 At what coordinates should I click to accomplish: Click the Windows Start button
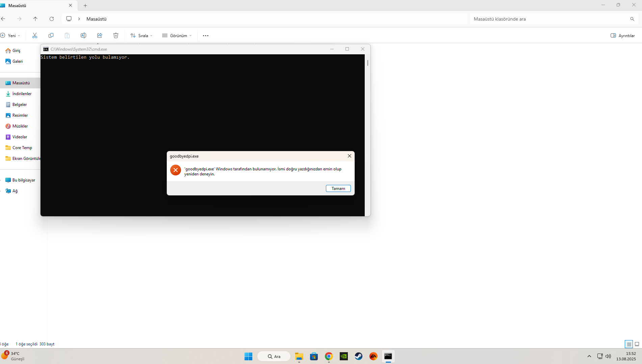click(249, 356)
